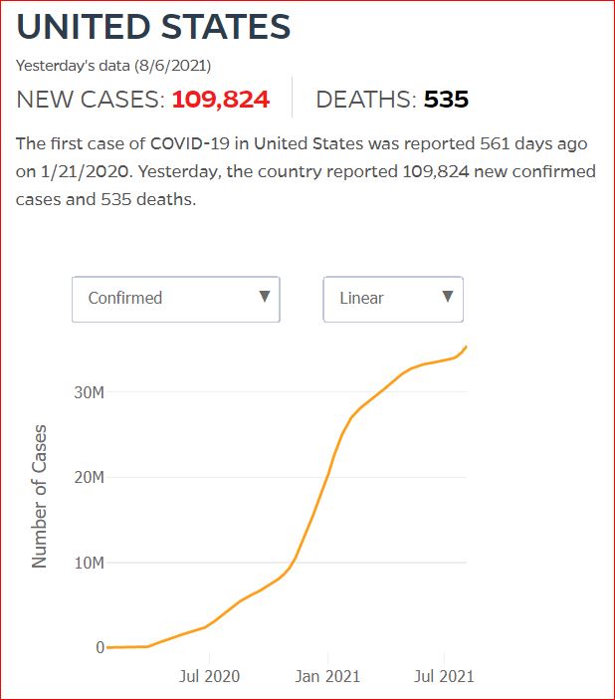
Task: Click the UNITED STATES heading
Action: coord(153,27)
